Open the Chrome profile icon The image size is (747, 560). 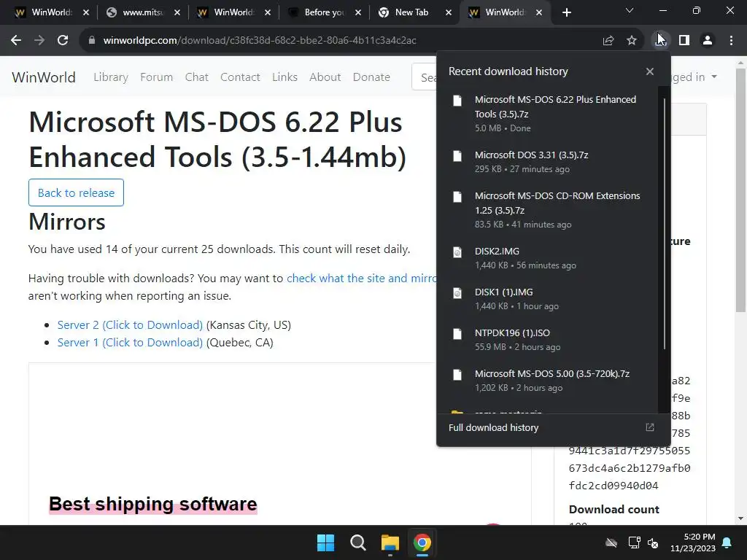708,41
